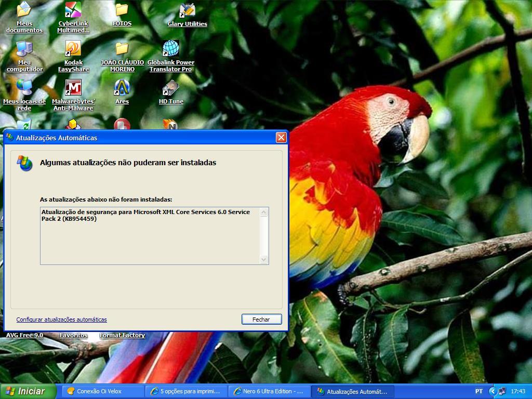Select the Favoritos desktop label
This screenshot has height=399, width=532.
[73, 335]
